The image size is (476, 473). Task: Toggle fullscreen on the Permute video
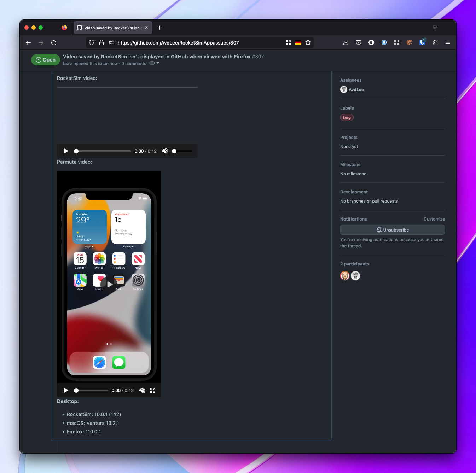click(153, 390)
